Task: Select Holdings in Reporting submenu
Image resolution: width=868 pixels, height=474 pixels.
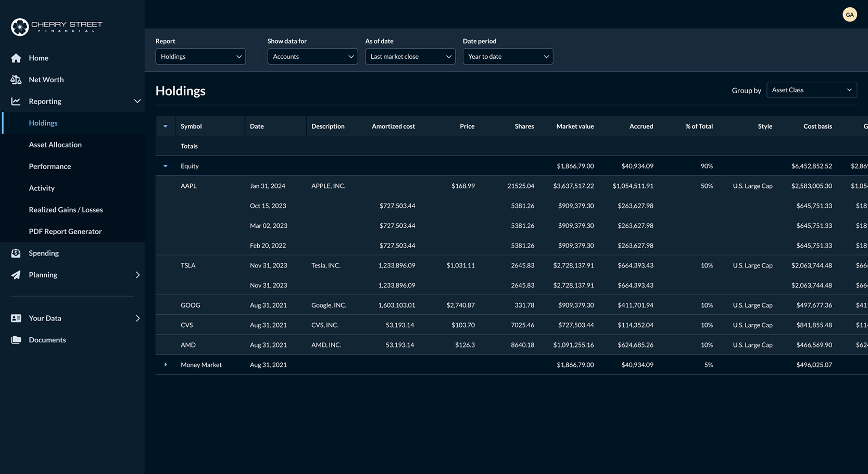Action: pyautogui.click(x=43, y=123)
